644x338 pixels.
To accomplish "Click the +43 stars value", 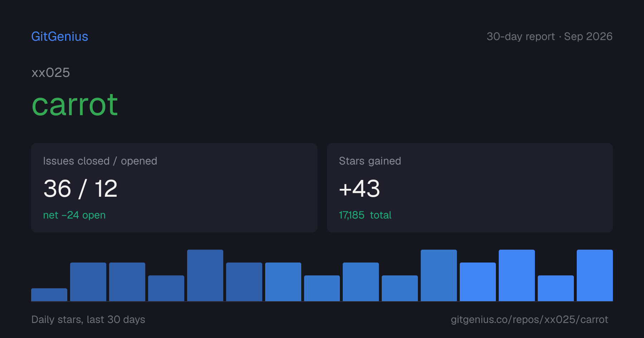I will 359,188.
